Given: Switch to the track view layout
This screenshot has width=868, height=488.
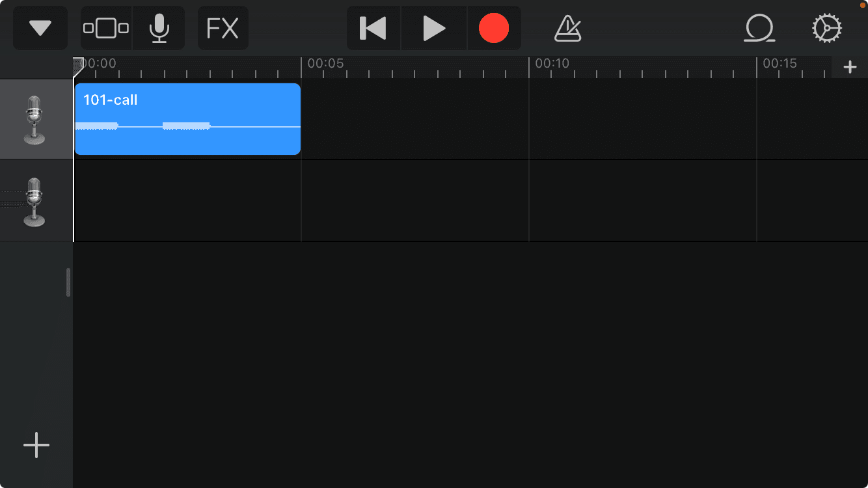Looking at the screenshot, I should [x=106, y=29].
